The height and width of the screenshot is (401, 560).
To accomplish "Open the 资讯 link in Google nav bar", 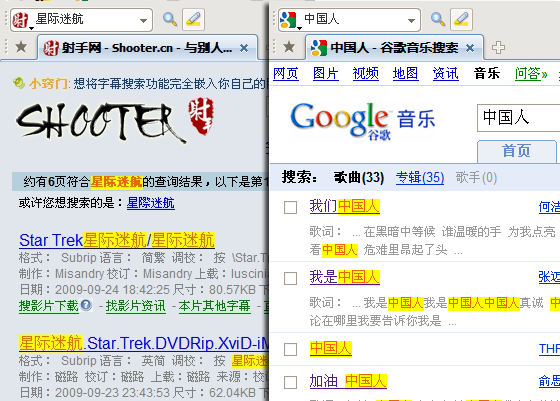I will [x=445, y=74].
